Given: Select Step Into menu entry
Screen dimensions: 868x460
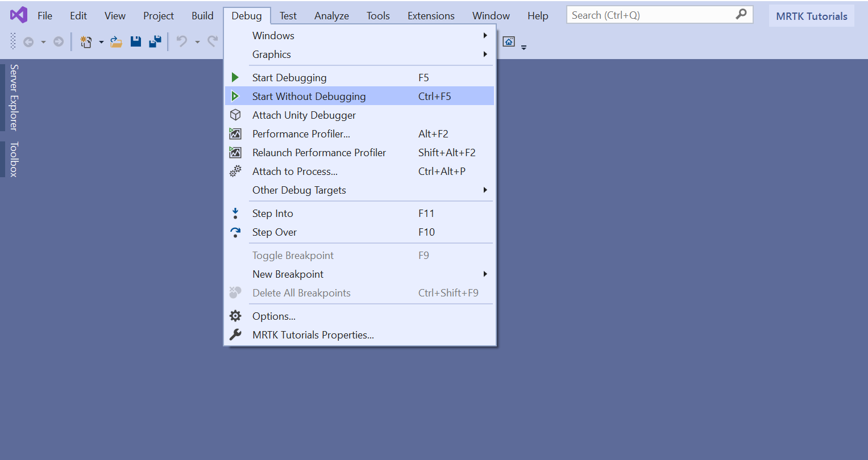Looking at the screenshot, I should coord(360,213).
